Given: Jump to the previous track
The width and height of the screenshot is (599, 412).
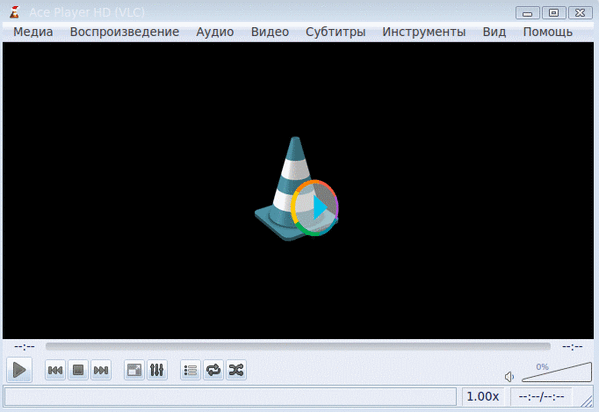Looking at the screenshot, I should point(55,370).
